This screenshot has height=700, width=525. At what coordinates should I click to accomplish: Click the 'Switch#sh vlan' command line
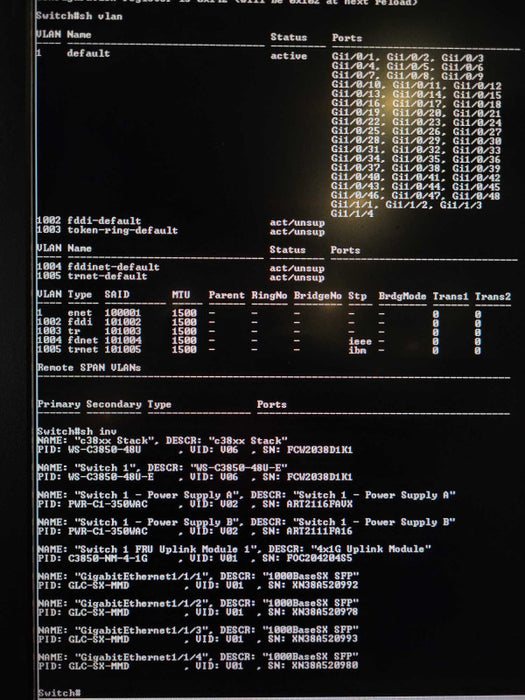tap(79, 16)
